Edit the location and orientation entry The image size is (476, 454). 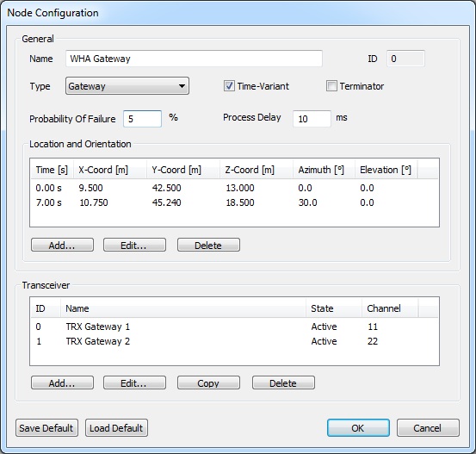(x=134, y=245)
